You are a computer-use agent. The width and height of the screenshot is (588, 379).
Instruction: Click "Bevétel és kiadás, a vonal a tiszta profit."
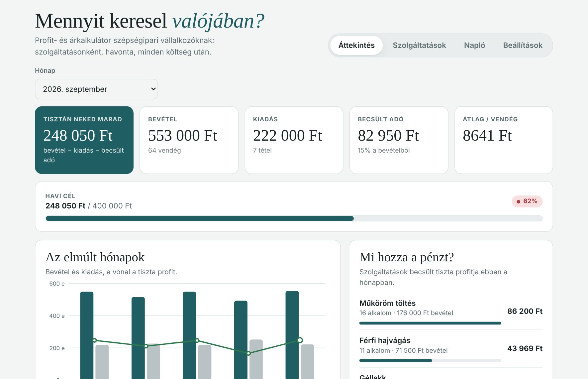click(111, 272)
